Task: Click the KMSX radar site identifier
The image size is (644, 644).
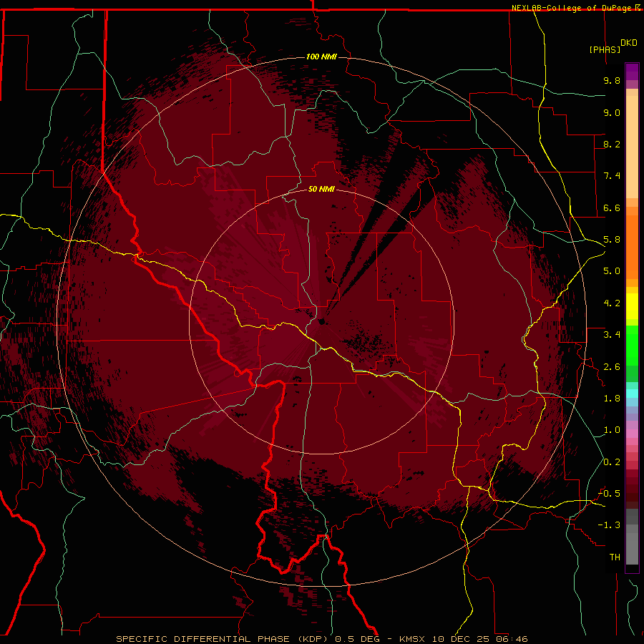Action: 412,639
